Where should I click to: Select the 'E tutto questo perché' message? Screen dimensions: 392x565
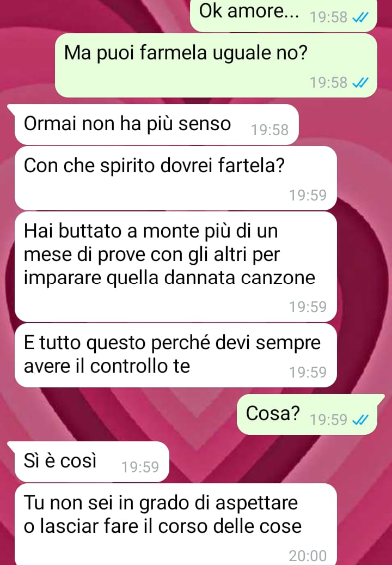pyautogui.click(x=176, y=355)
